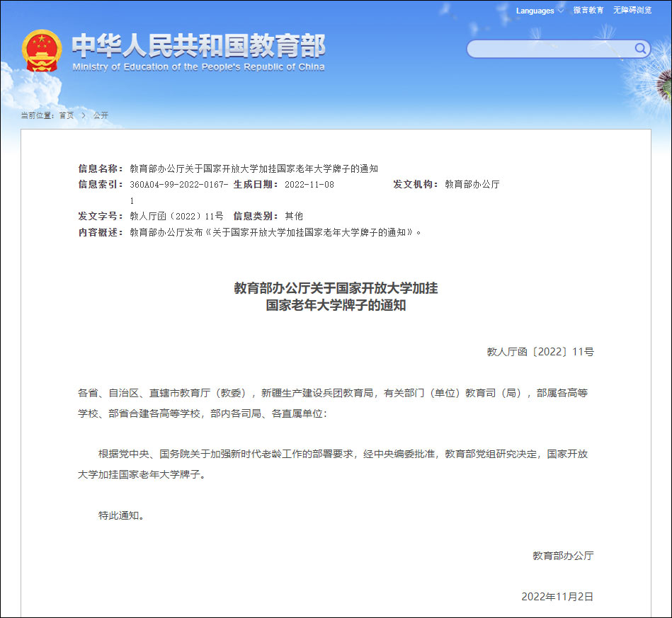This screenshot has width=672, height=618.
Task: Click the paragraph starting 根据党中央
Action: click(x=333, y=464)
